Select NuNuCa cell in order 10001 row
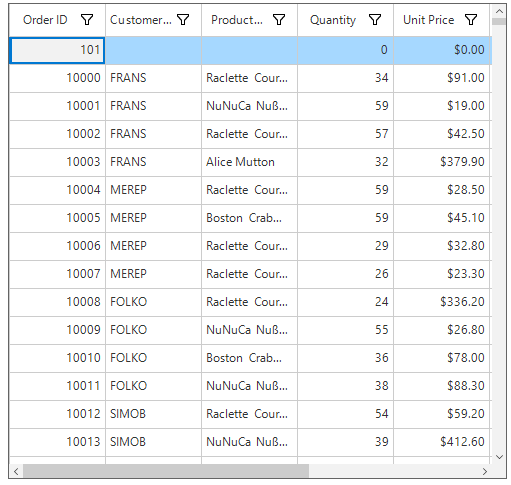This screenshot has height=485, width=511. pos(249,106)
